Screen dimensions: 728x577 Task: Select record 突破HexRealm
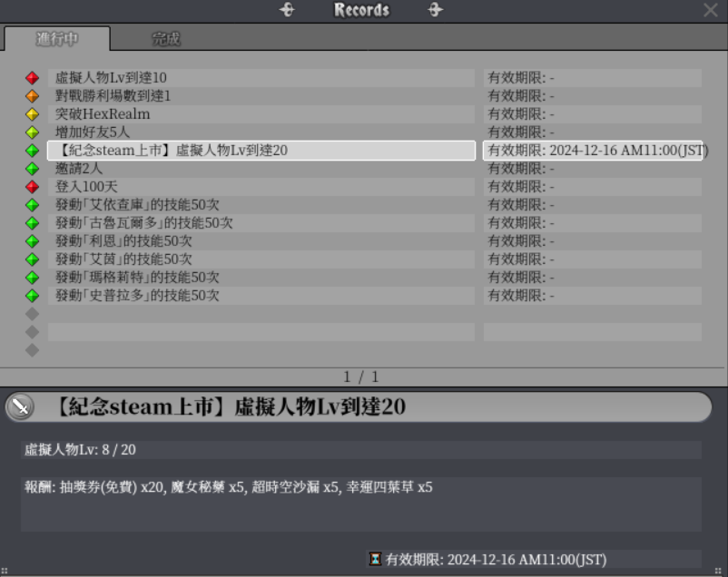(x=261, y=114)
